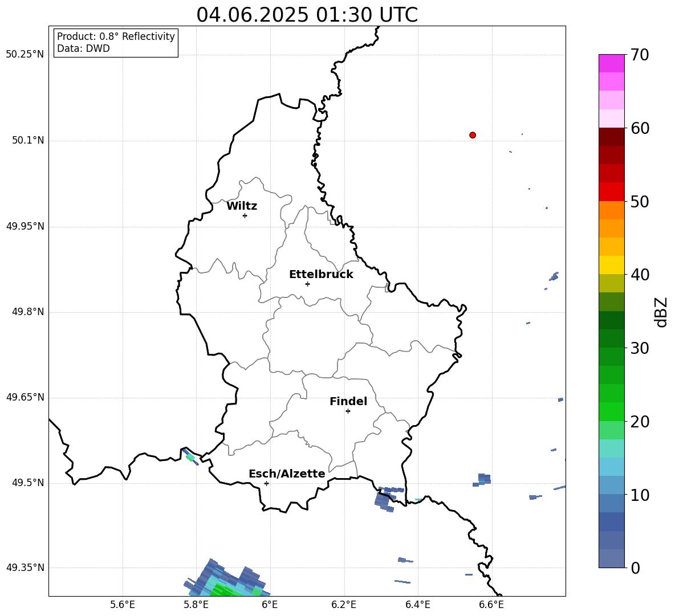Viewport: 675px width, 616px height.
Task: Click the title '04.06.2025 01:30 UTC'
Action: tap(307, 15)
